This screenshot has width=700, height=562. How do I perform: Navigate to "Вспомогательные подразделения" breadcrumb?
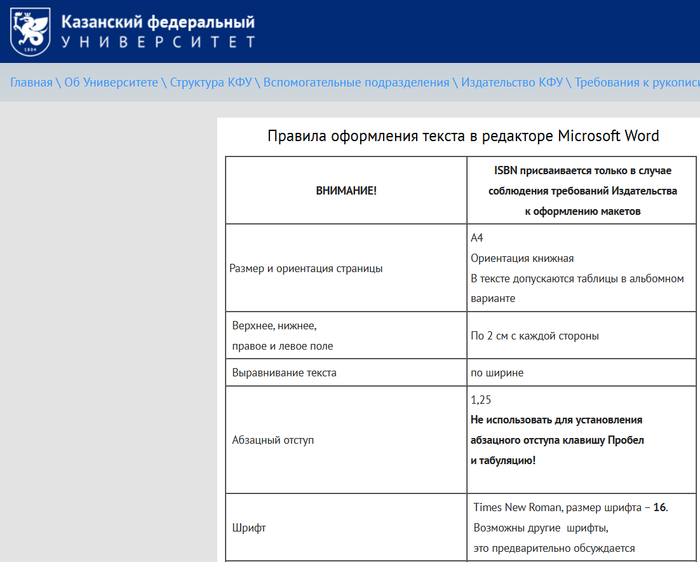(355, 82)
